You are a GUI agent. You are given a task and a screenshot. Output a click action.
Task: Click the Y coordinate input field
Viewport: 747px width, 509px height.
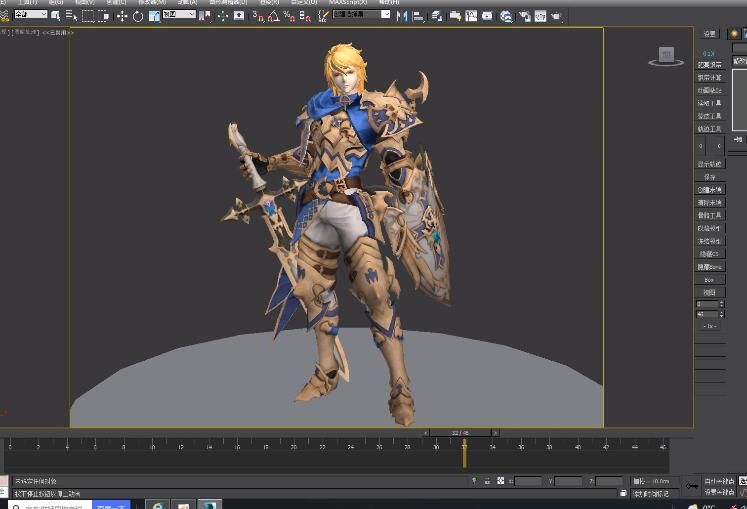568,481
